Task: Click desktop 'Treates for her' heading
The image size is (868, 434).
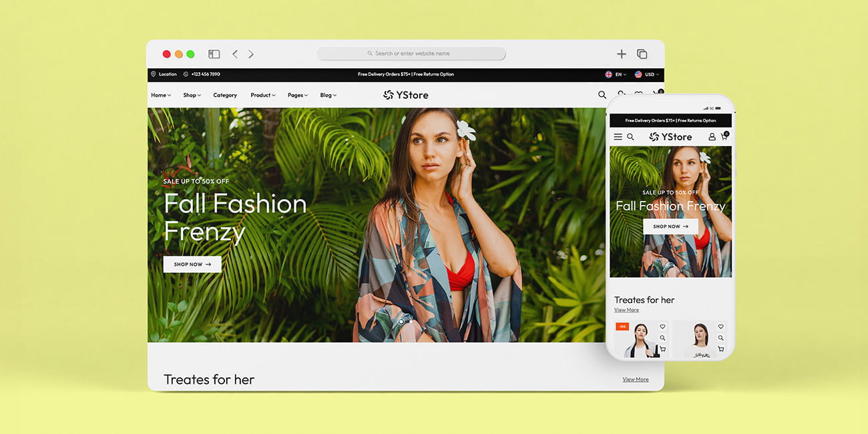Action: coord(209,379)
